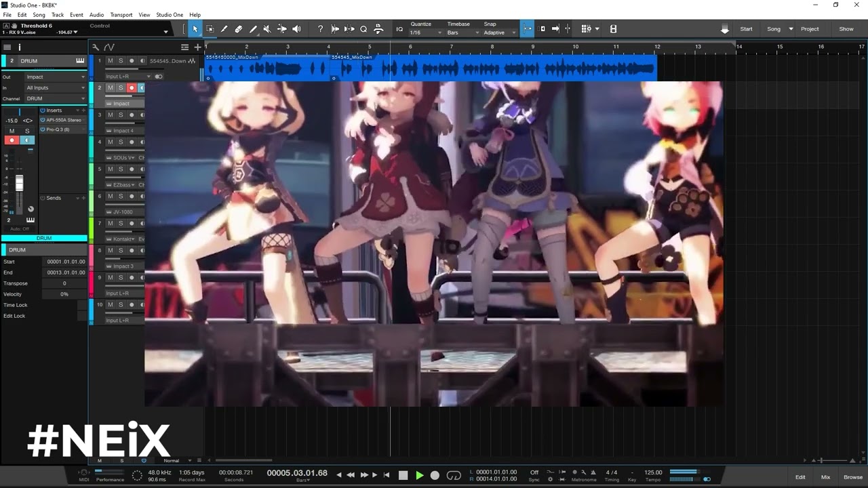The height and width of the screenshot is (488, 868).
Task: Select the Range tool
Action: pos(210,29)
